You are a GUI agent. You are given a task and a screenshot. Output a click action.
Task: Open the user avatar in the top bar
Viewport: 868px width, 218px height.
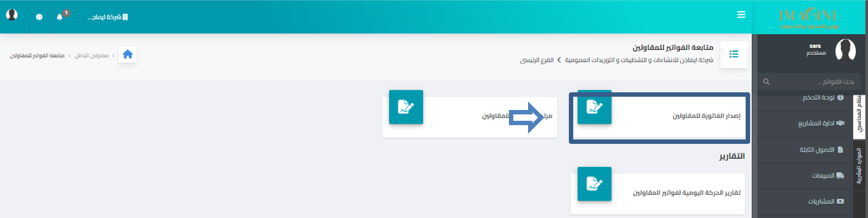tap(12, 15)
